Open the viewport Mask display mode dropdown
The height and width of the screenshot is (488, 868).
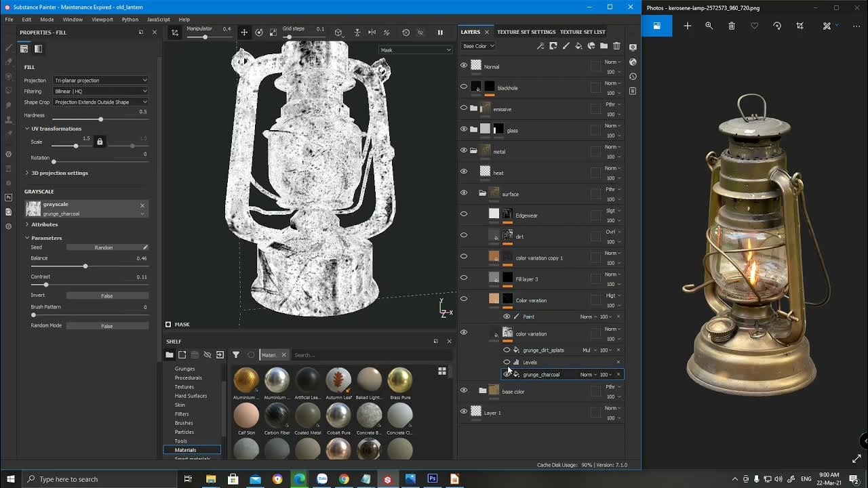tap(415, 49)
